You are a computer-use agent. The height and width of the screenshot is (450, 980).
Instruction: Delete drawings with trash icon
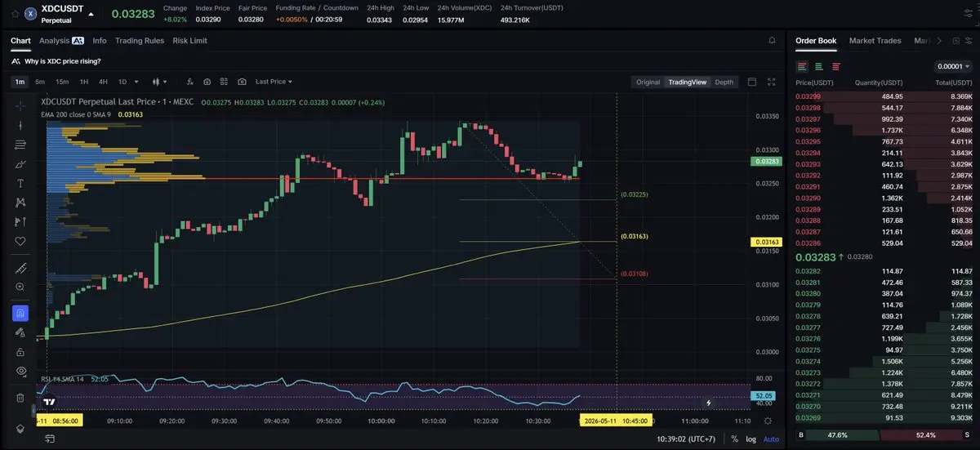click(20, 398)
